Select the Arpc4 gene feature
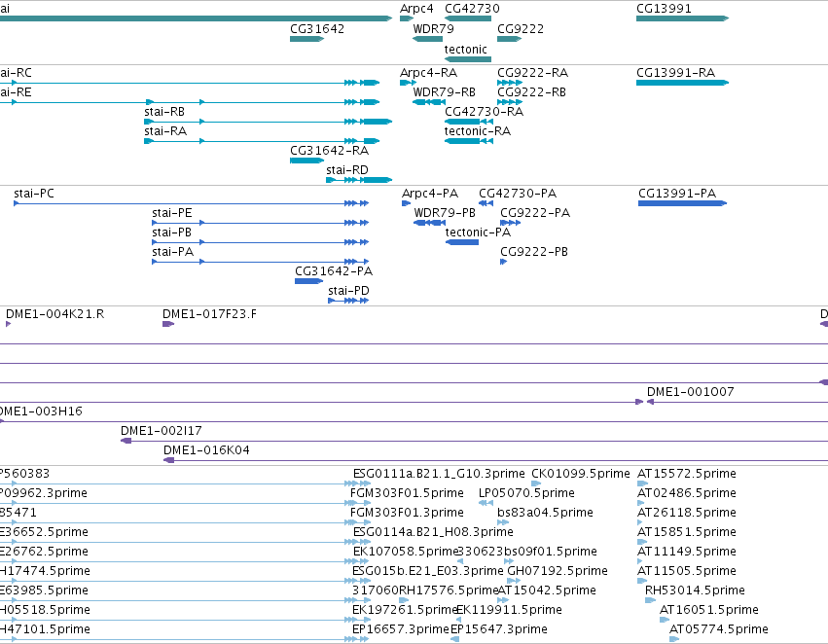This screenshot has height=644, width=828. (x=407, y=18)
